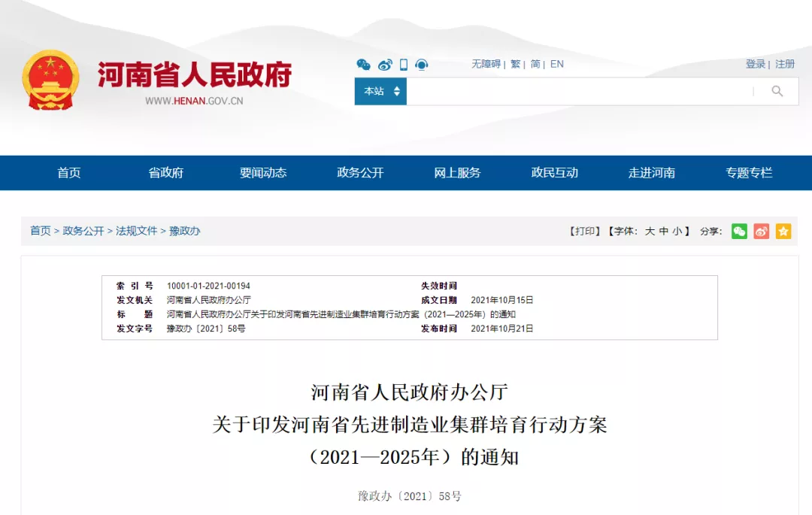Open the 本站 search scope dropdown

(x=380, y=91)
